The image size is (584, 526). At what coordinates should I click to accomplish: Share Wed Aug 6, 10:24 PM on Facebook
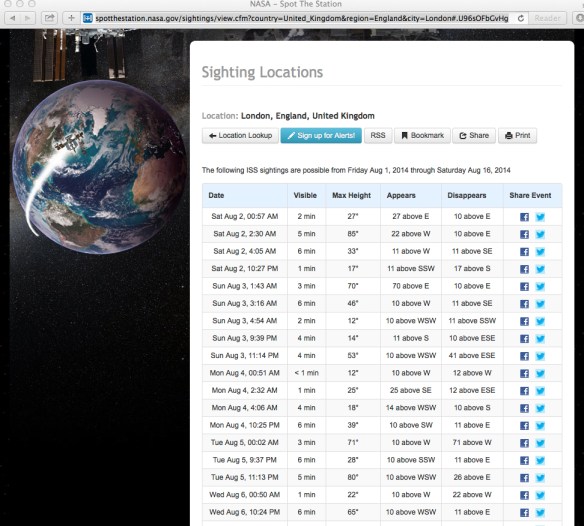click(524, 513)
